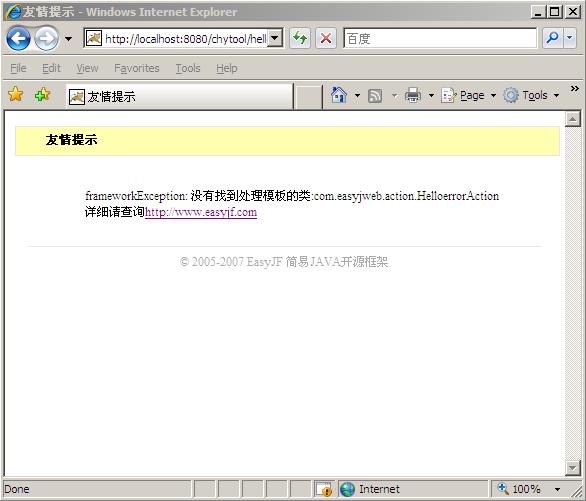Open the recent pages dropdown arrow

pos(68,38)
